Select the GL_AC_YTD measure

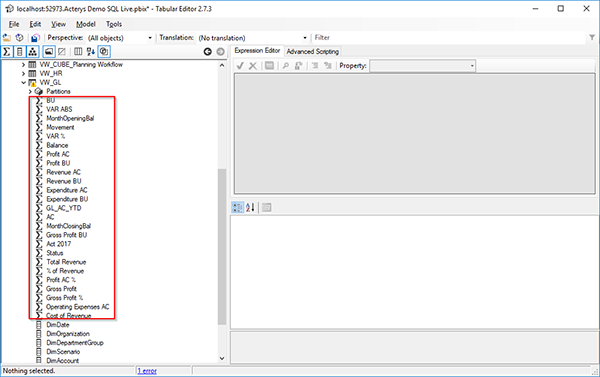tap(64, 208)
